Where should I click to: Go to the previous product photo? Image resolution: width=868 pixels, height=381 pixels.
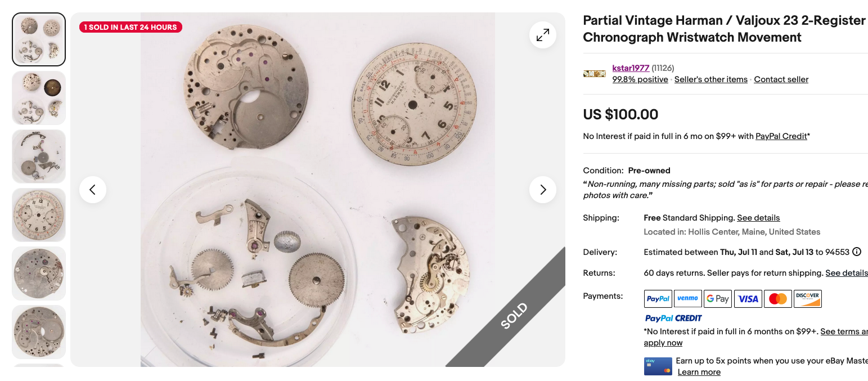tap(93, 190)
